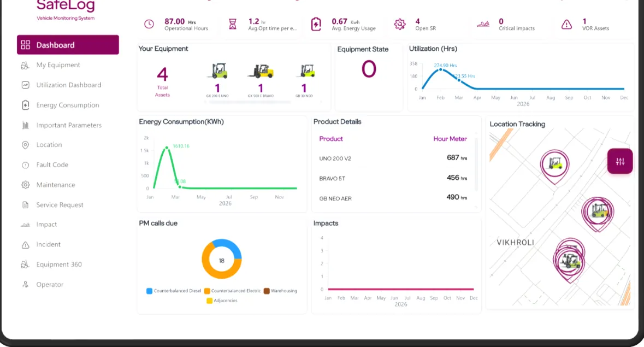Navigate to Location page
Image resolution: width=644 pixels, height=347 pixels.
[x=49, y=145]
